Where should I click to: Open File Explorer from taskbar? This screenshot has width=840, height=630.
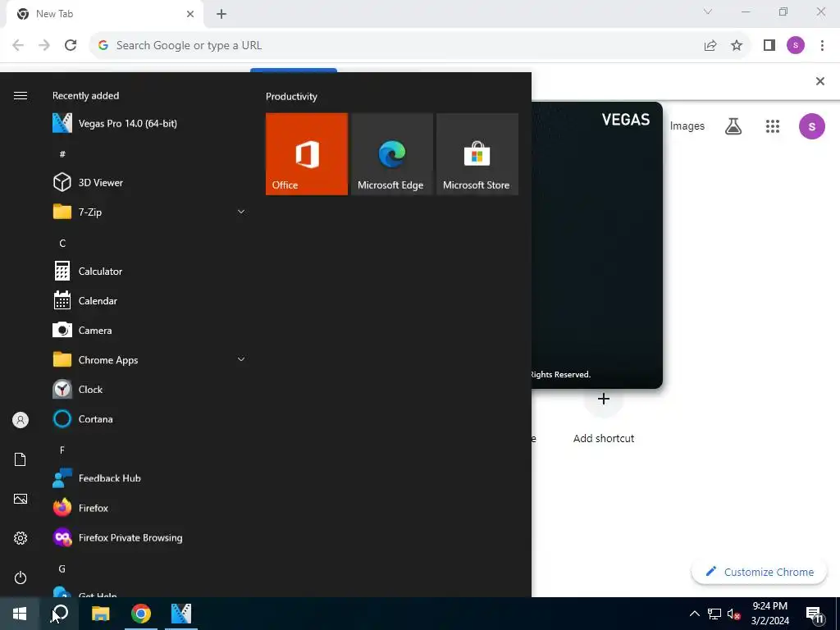pos(100,614)
